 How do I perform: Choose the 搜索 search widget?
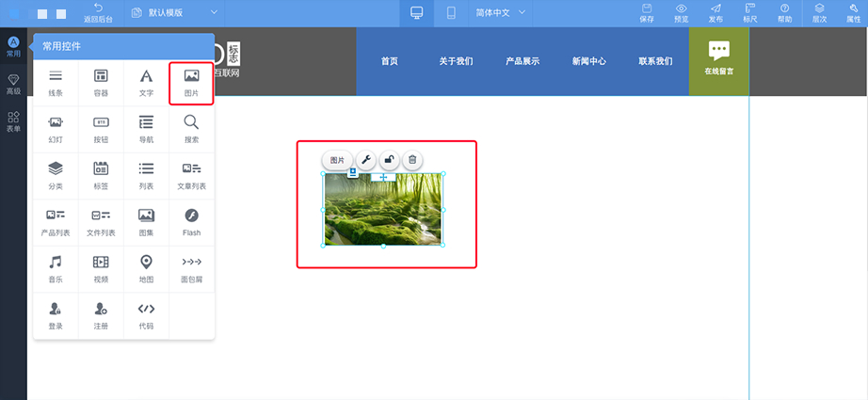pos(191,128)
